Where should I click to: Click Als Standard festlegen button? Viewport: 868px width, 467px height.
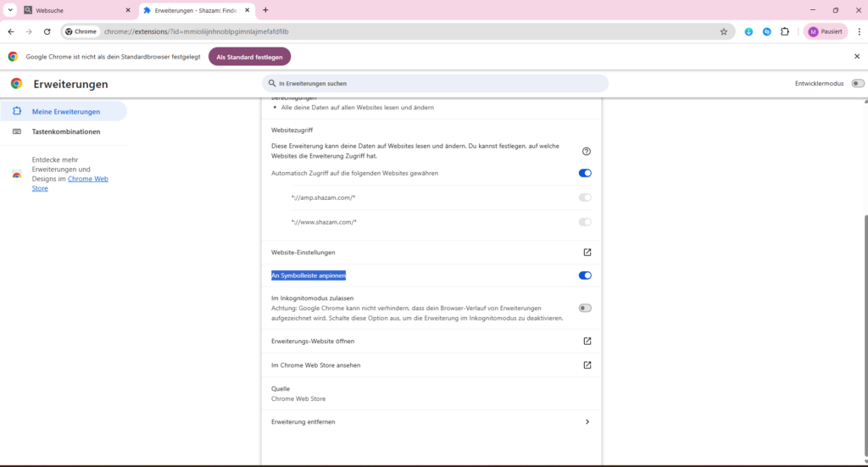click(250, 57)
